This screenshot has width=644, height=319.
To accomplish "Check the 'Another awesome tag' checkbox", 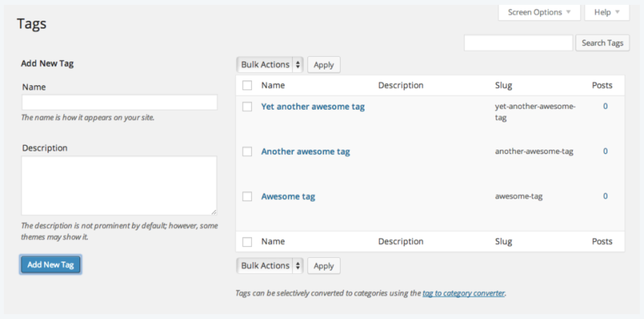I will tap(247, 152).
